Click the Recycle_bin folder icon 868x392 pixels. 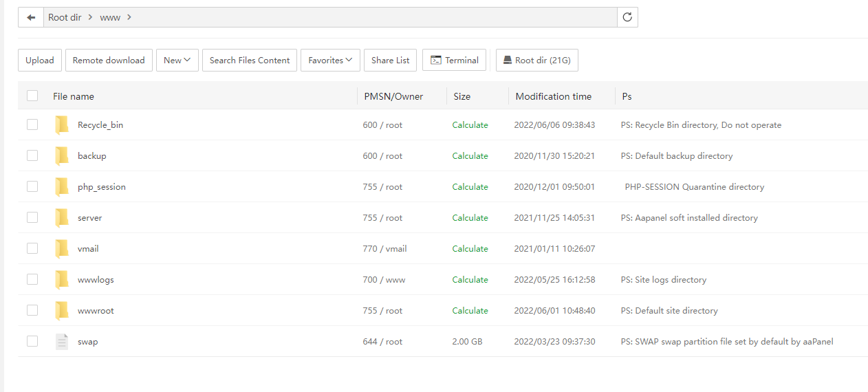(x=62, y=124)
